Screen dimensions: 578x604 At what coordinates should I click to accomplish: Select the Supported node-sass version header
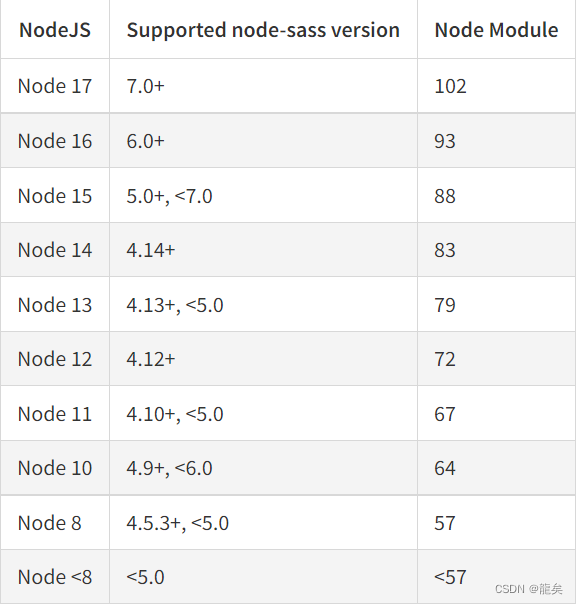263,30
